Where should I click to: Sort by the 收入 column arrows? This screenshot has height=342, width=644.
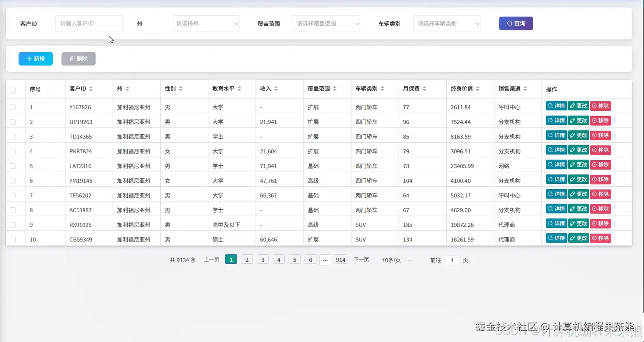(276, 89)
